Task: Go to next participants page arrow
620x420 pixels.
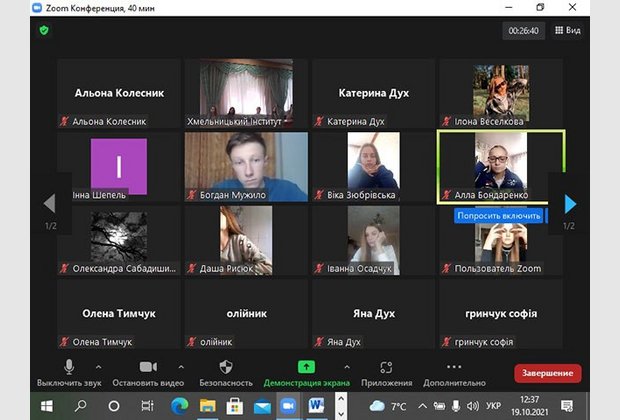Action: [570, 204]
